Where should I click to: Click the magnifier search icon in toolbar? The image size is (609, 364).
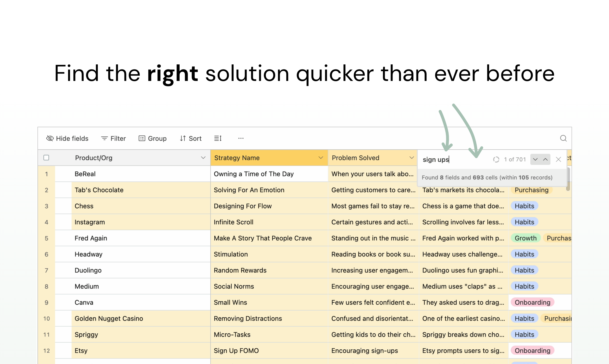pyautogui.click(x=563, y=138)
